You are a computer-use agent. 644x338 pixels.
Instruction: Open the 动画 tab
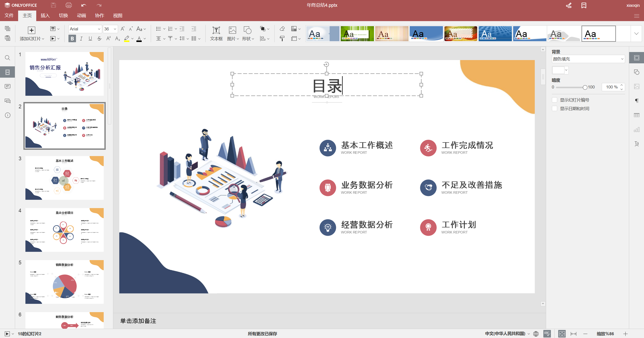[x=81, y=16]
